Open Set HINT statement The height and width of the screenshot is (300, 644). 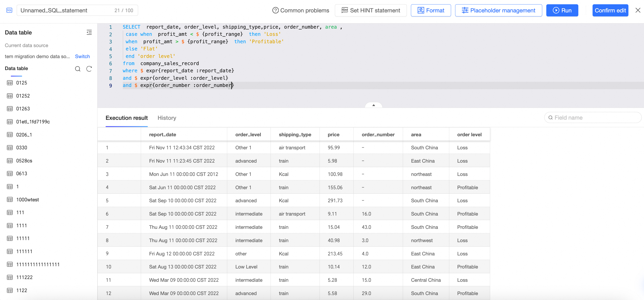(371, 10)
